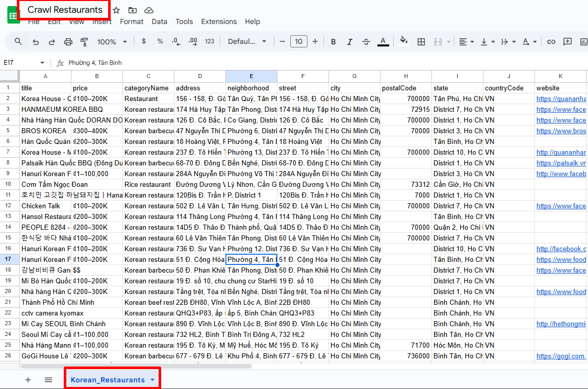Click the font size input box

[x=298, y=42]
